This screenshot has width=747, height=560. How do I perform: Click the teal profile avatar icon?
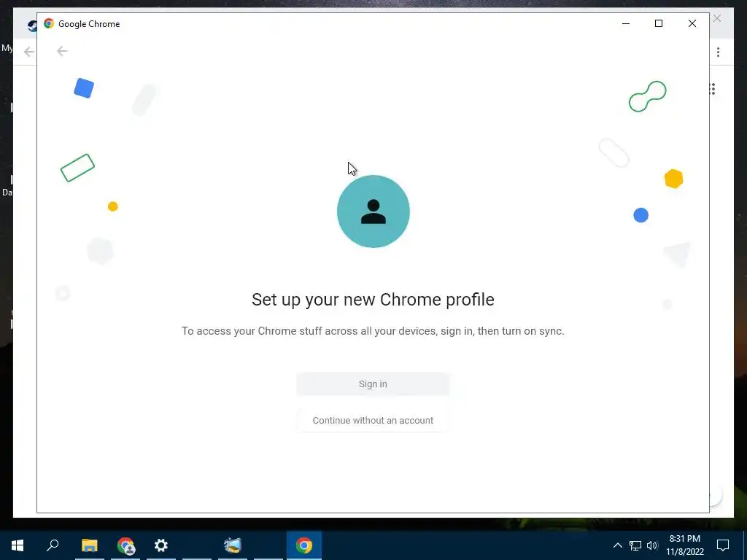tap(373, 211)
